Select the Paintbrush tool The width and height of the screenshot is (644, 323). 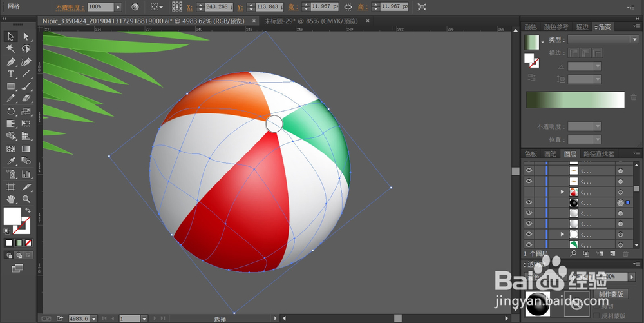click(26, 86)
